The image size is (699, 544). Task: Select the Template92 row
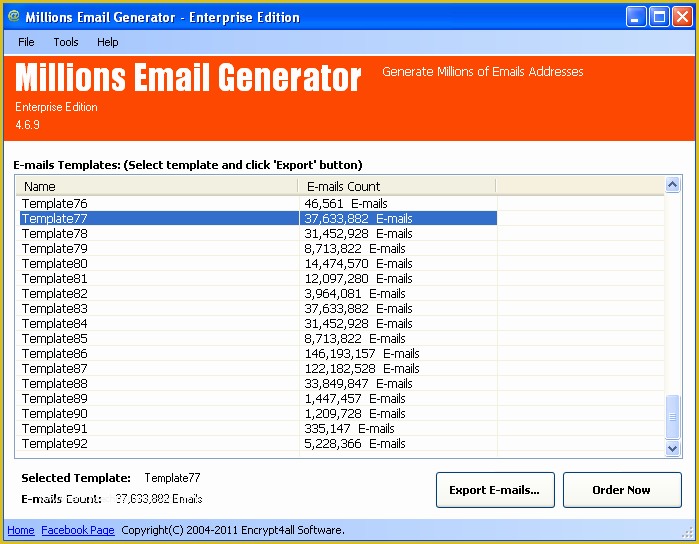click(x=259, y=444)
